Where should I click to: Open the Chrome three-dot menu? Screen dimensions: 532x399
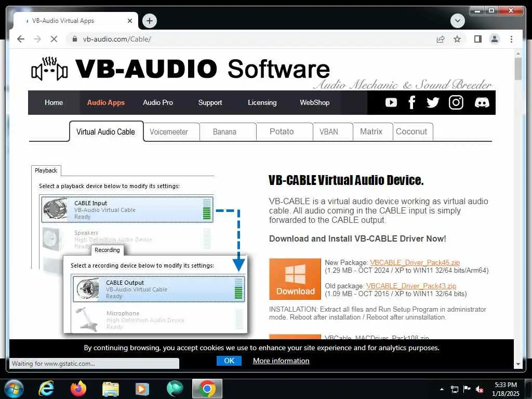click(511, 39)
